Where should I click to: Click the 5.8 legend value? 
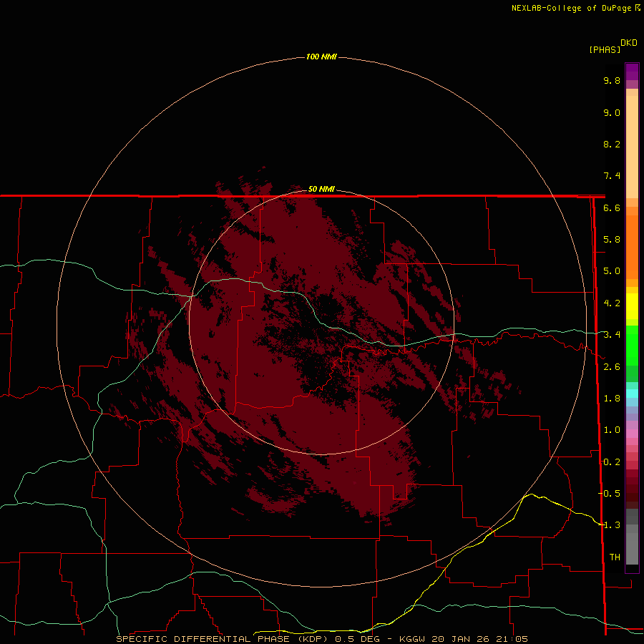point(612,239)
